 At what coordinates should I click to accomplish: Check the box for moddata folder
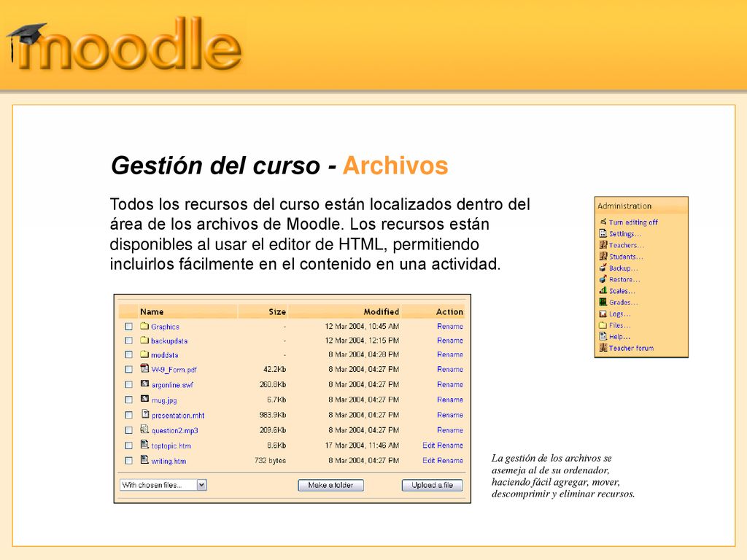click(x=128, y=355)
